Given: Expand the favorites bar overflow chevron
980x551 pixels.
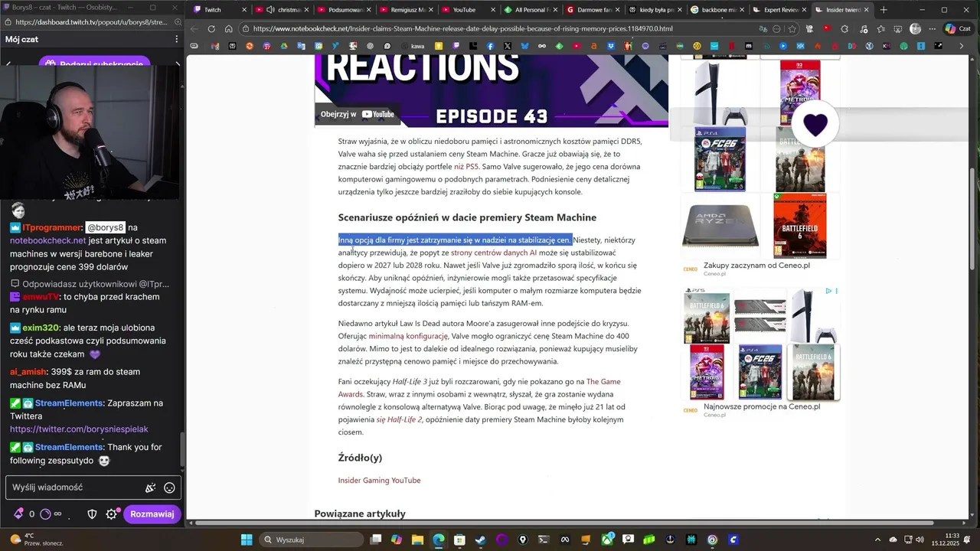Looking at the screenshot, I should click(x=962, y=46).
